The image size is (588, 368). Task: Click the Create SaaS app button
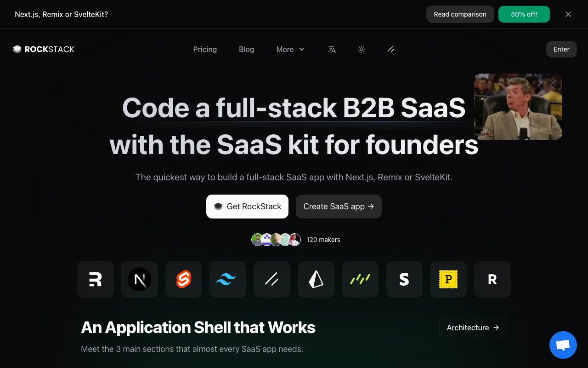tap(339, 207)
